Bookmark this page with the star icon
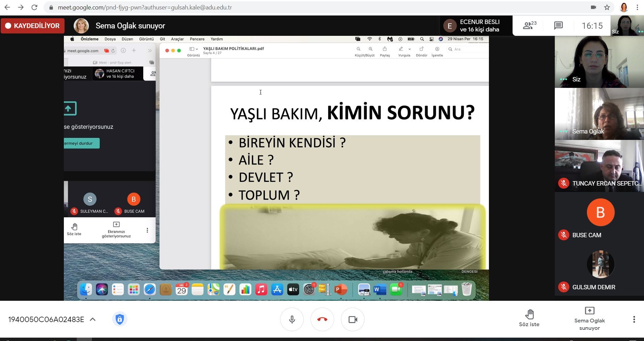644x341 pixels. tap(607, 7)
